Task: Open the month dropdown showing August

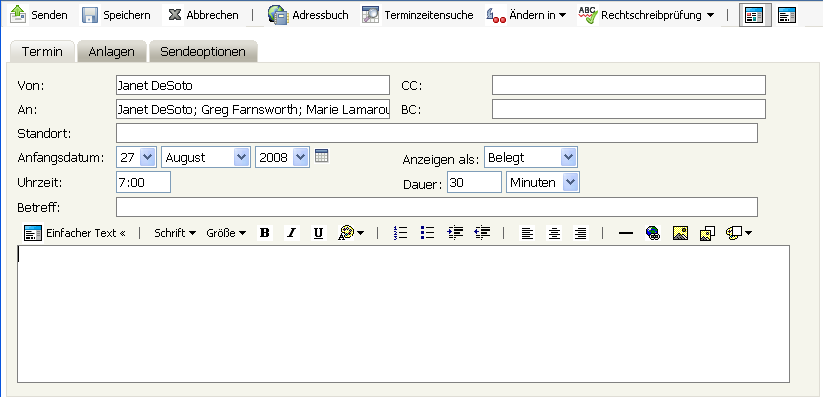Action: pyautogui.click(x=206, y=157)
